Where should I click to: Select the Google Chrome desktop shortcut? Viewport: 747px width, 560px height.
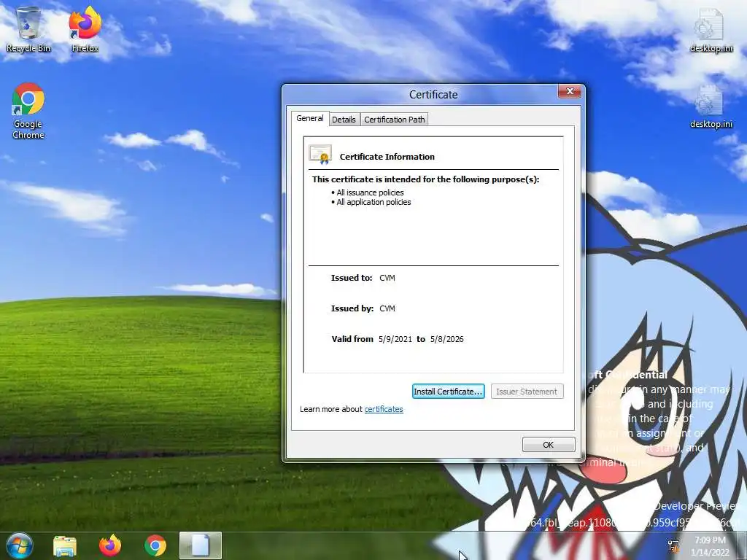[x=28, y=111]
